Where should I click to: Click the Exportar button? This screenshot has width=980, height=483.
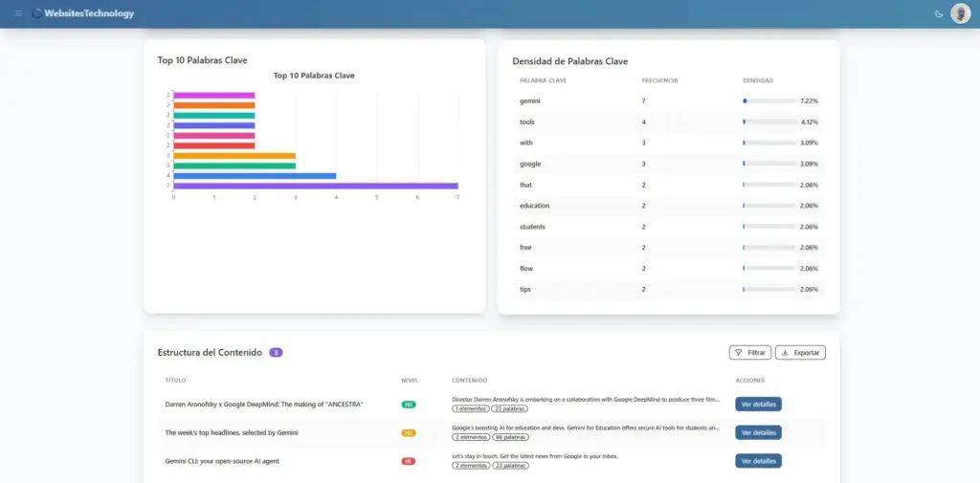tap(800, 352)
